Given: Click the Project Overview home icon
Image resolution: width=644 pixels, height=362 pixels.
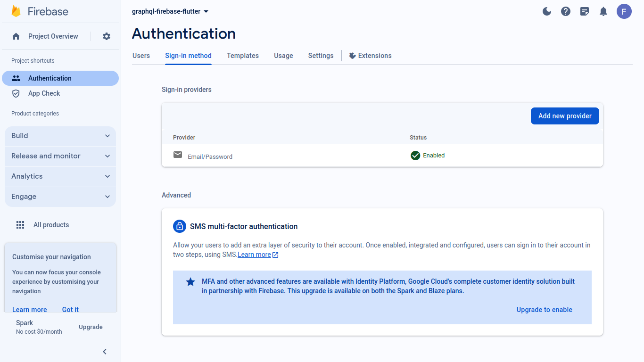Looking at the screenshot, I should (x=16, y=36).
